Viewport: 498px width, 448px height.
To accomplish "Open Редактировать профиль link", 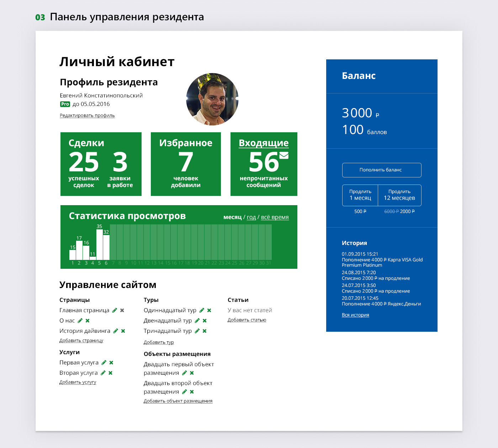I will (87, 116).
